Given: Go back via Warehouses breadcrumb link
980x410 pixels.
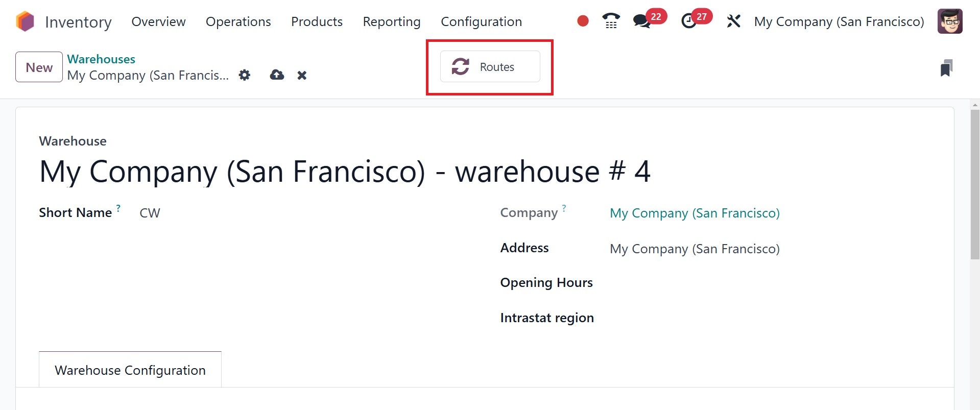Looking at the screenshot, I should pyautogui.click(x=101, y=59).
